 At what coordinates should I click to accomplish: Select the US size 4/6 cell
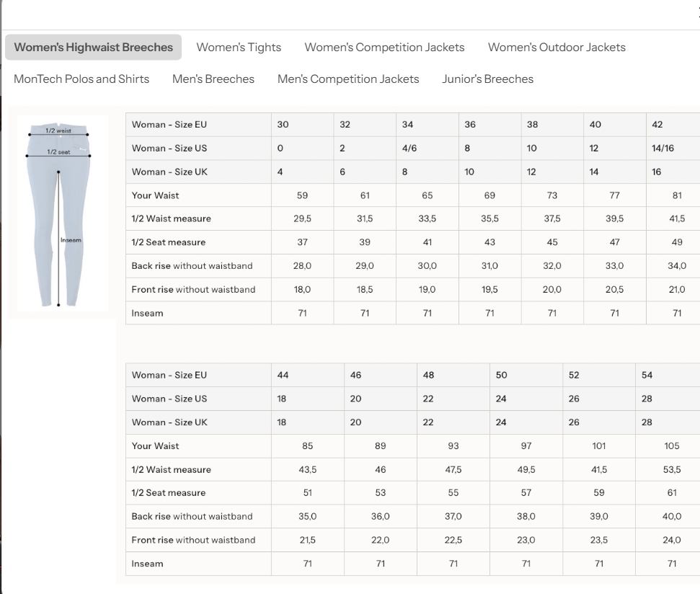tap(409, 148)
